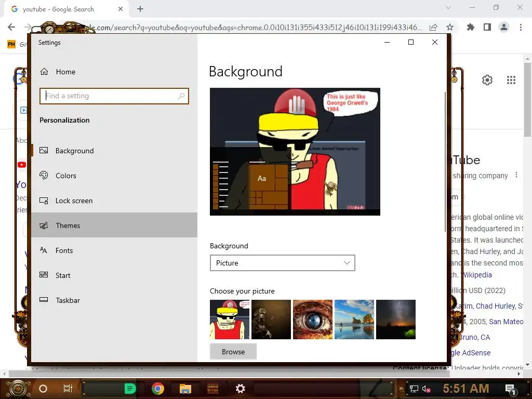The width and height of the screenshot is (532, 399).
Task: Click the taskbar app left of the Settings gear
Action: point(212,389)
